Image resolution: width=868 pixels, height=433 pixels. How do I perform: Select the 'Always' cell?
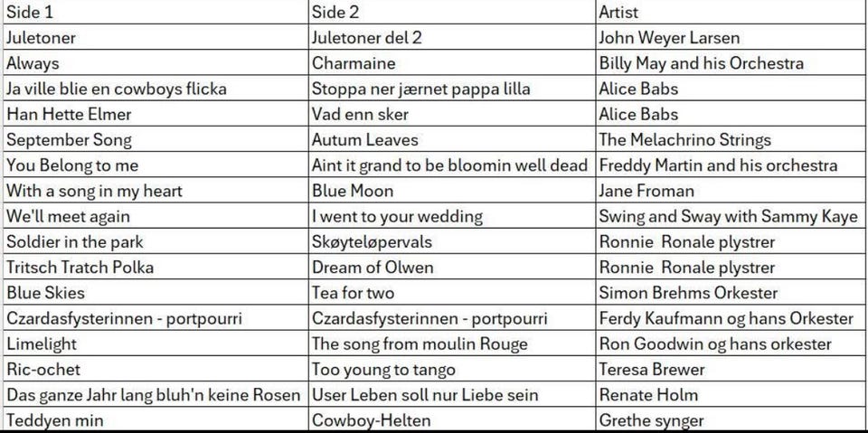[156, 62]
